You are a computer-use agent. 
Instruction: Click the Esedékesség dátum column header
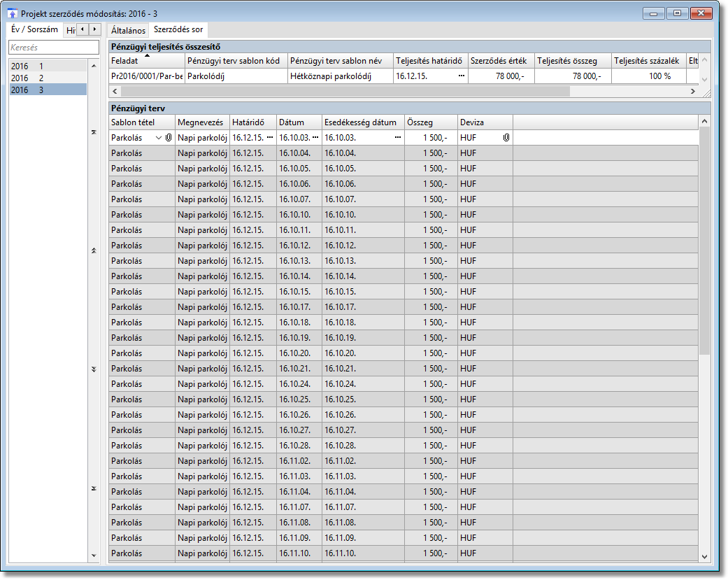click(363, 122)
